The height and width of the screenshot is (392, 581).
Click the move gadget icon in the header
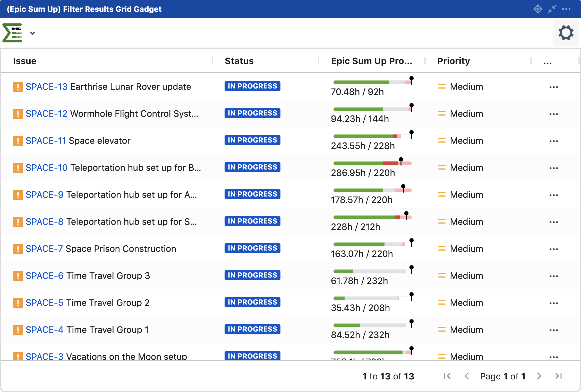(x=538, y=9)
